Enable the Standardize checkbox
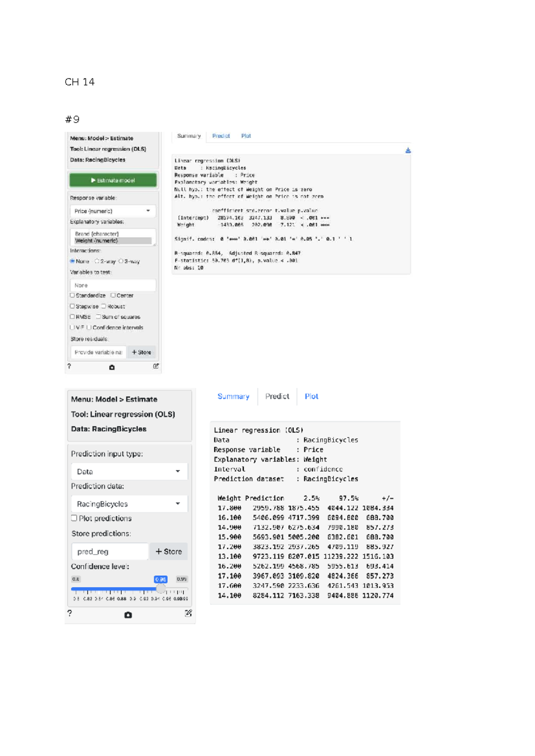Image resolution: width=535 pixels, height=756 pixels. point(72,295)
